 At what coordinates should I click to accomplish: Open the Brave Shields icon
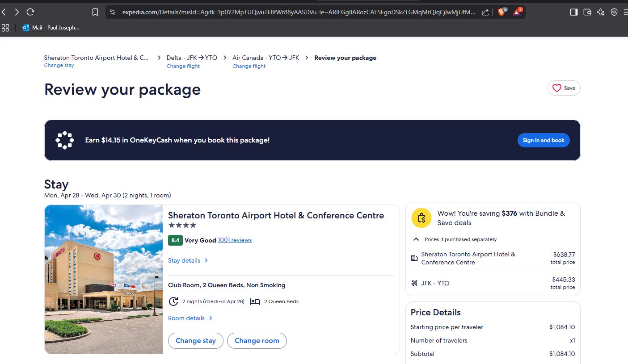[502, 12]
